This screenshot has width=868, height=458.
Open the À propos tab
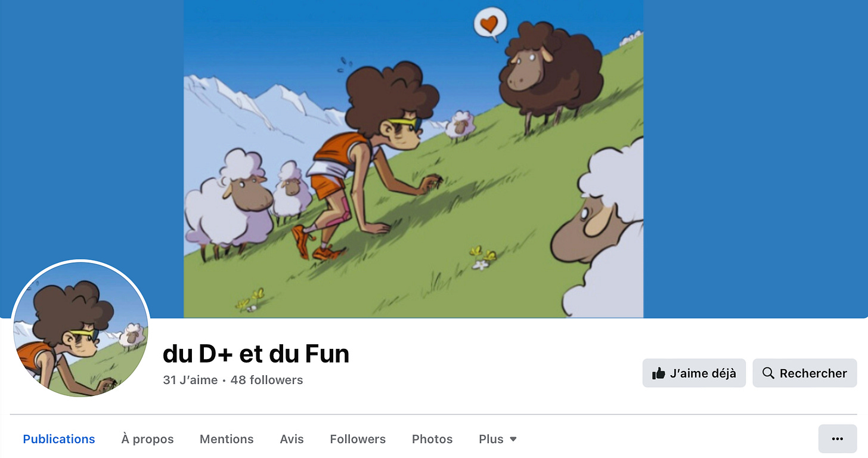tap(147, 439)
